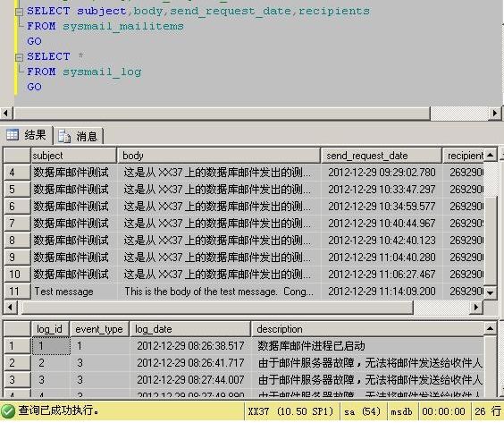Image resolution: width=504 pixels, height=423 pixels.
Task: Open the 结果 results tab
Action: pyautogui.click(x=26, y=135)
